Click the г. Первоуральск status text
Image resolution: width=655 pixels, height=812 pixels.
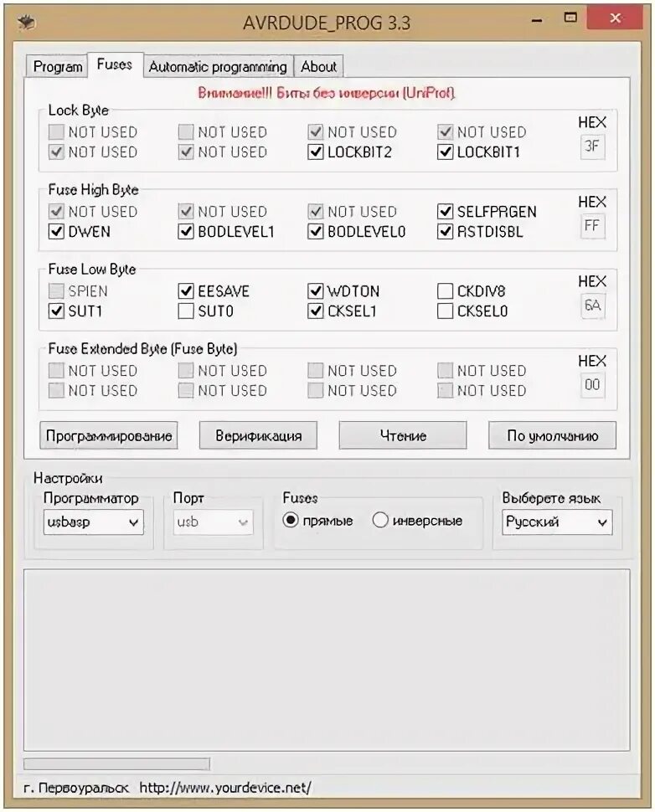coord(76,789)
